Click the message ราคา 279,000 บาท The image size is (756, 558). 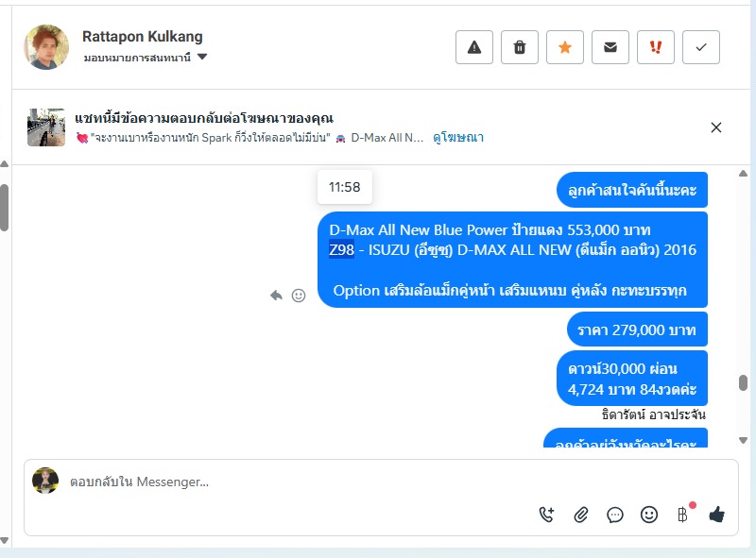637,330
